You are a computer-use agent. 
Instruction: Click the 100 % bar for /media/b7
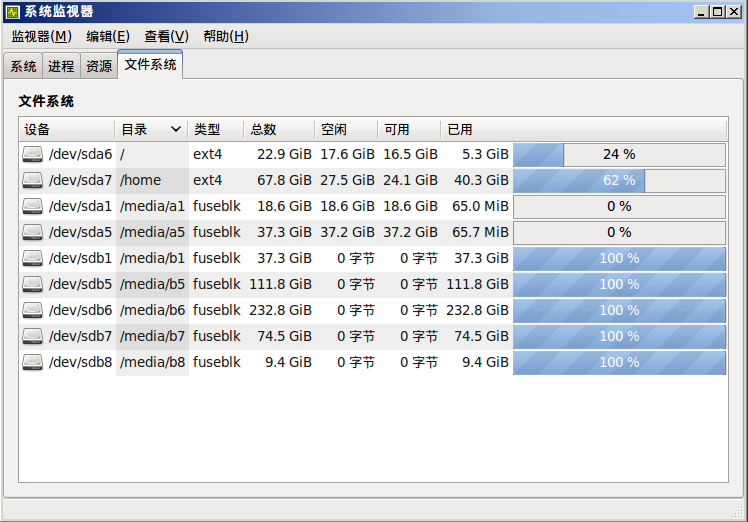[x=619, y=336]
